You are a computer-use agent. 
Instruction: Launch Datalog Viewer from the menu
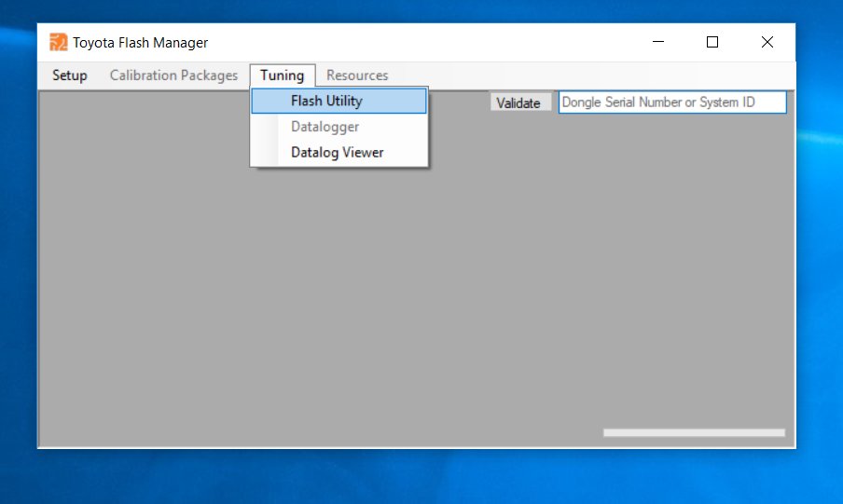pyautogui.click(x=339, y=153)
